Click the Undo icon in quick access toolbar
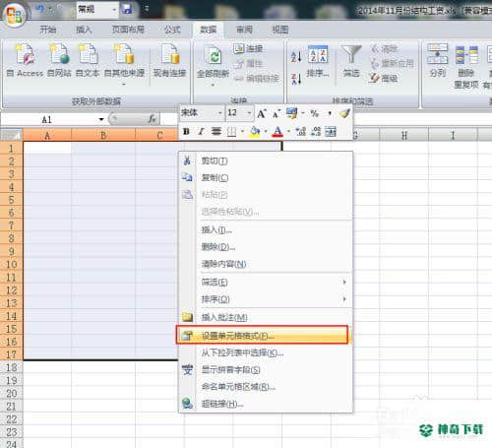 tap(40, 9)
